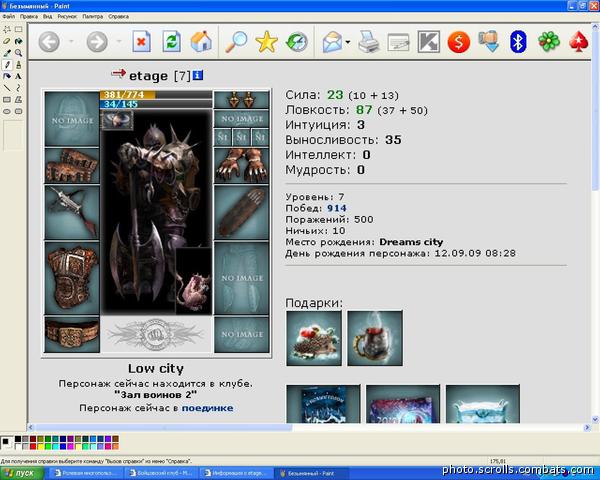Open the Вид menu
The image size is (600, 480).
coord(47,16)
